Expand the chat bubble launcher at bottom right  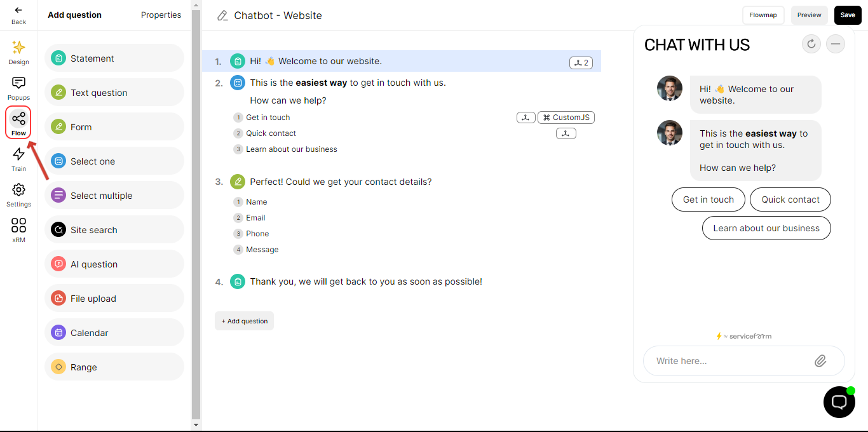click(839, 402)
